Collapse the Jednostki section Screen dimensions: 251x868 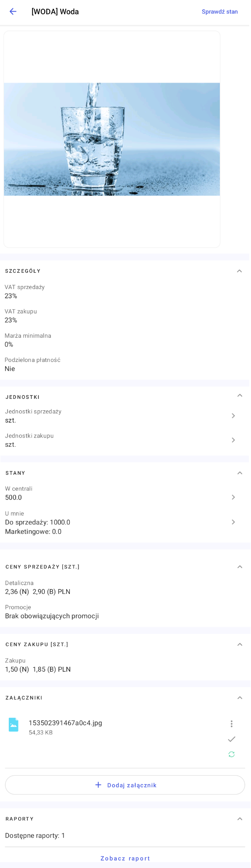coord(240,396)
